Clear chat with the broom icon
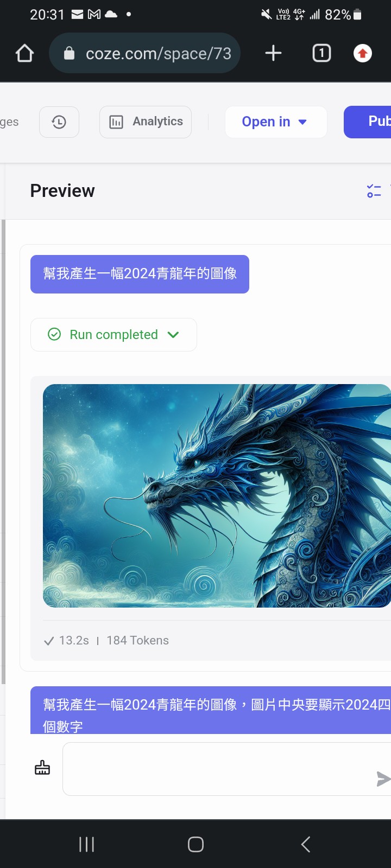Screen dimensions: 391x868 pos(42,768)
